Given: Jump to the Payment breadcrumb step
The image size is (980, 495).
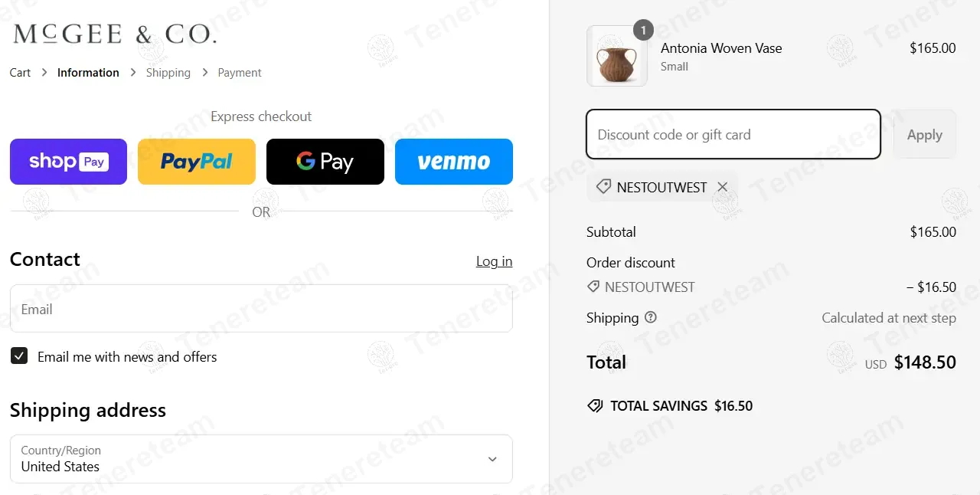Looking at the screenshot, I should [x=240, y=73].
